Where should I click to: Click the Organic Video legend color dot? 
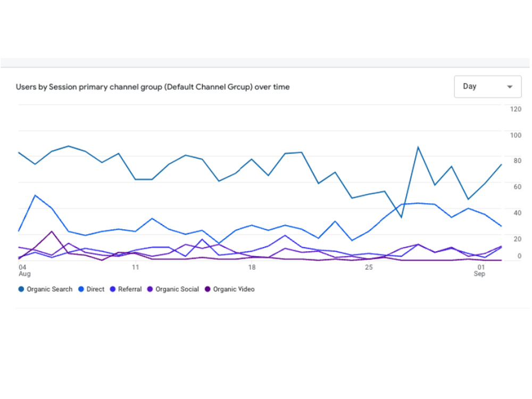pyautogui.click(x=207, y=289)
